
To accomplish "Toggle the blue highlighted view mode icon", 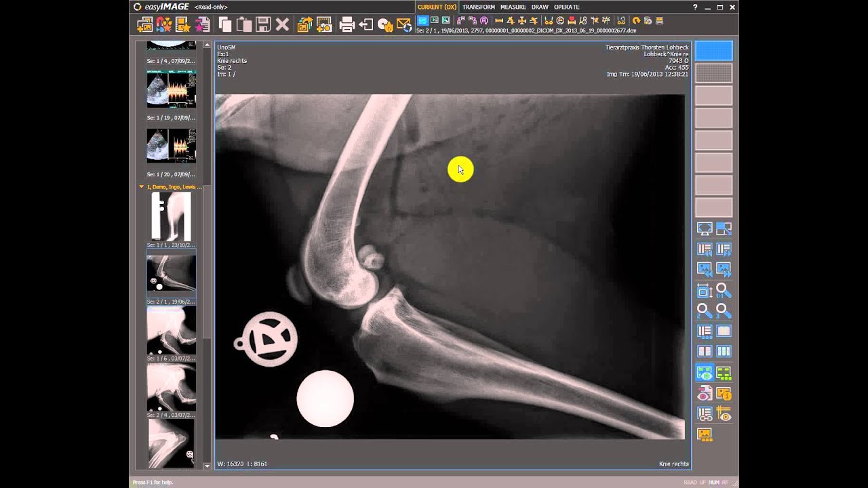I will tap(422, 21).
